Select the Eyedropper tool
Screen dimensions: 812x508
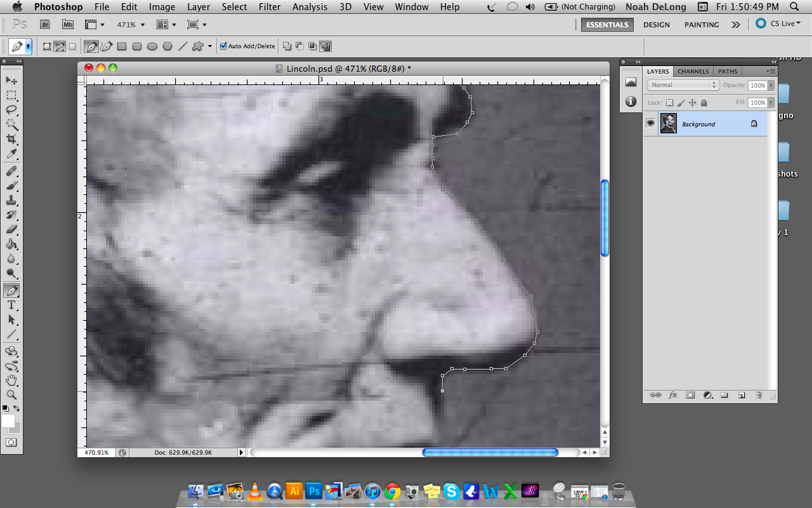point(11,154)
